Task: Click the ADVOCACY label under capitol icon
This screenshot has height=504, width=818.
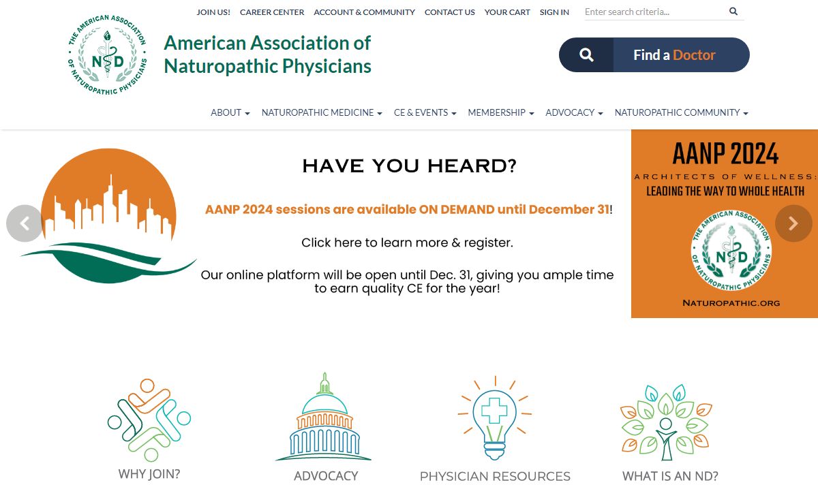Action: click(326, 476)
